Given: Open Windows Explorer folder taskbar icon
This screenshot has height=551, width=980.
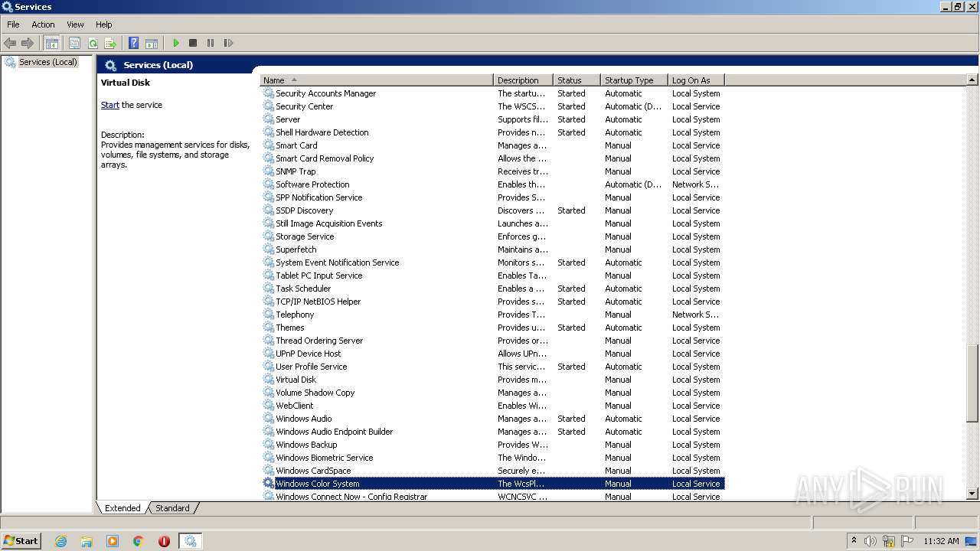Looking at the screenshot, I should point(87,541).
